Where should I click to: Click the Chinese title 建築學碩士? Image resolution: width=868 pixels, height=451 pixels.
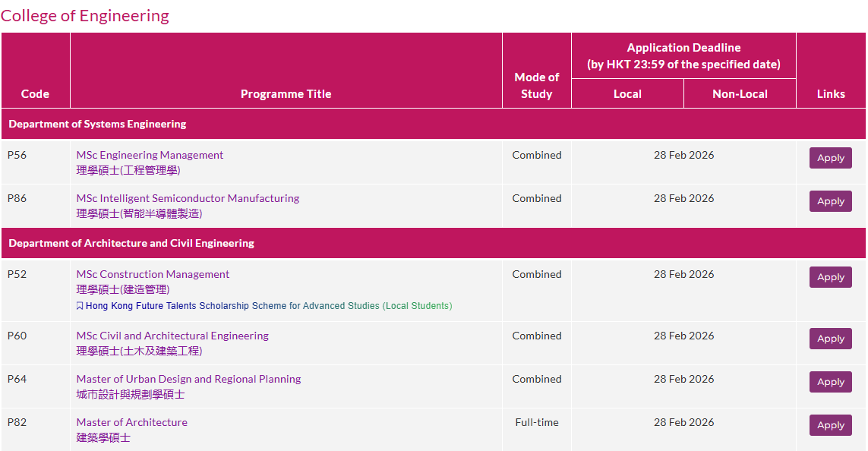tap(103, 437)
